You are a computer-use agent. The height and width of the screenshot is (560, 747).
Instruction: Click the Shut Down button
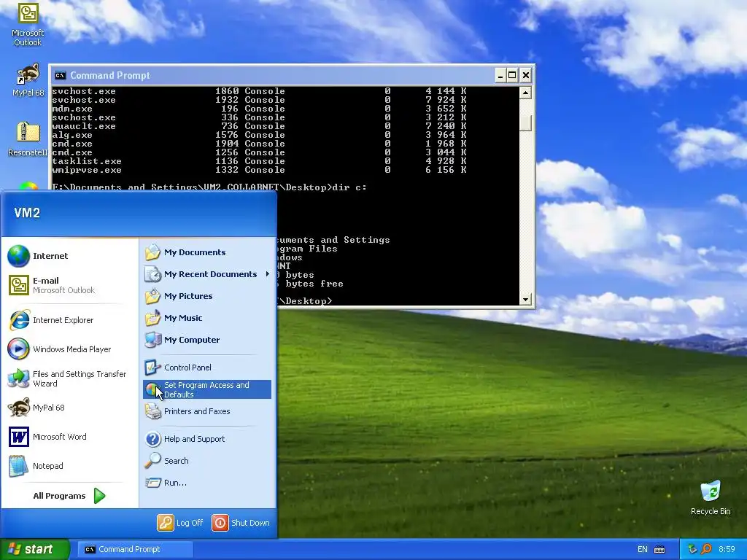[x=241, y=523]
